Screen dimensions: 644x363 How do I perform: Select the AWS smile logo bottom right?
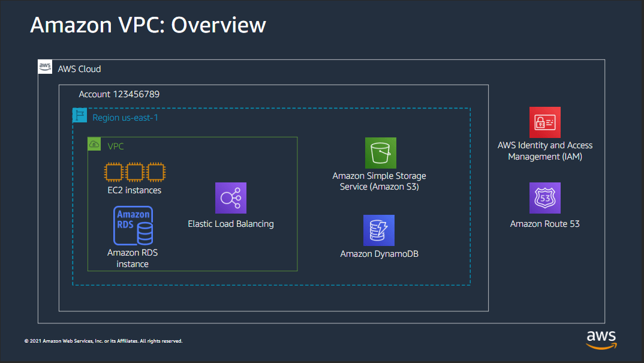pyautogui.click(x=600, y=340)
